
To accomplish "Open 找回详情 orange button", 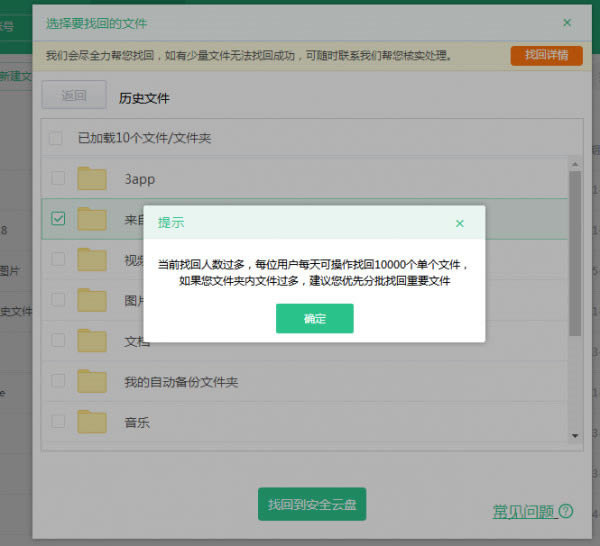I will click(546, 55).
